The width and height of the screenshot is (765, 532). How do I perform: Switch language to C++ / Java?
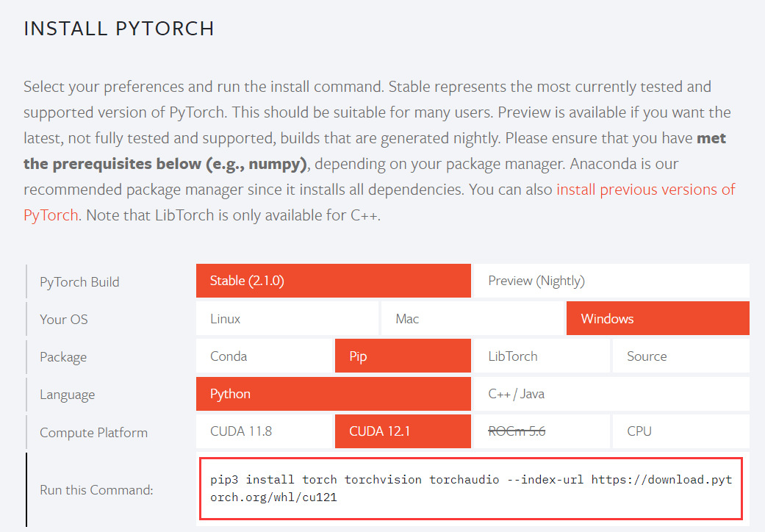point(611,394)
